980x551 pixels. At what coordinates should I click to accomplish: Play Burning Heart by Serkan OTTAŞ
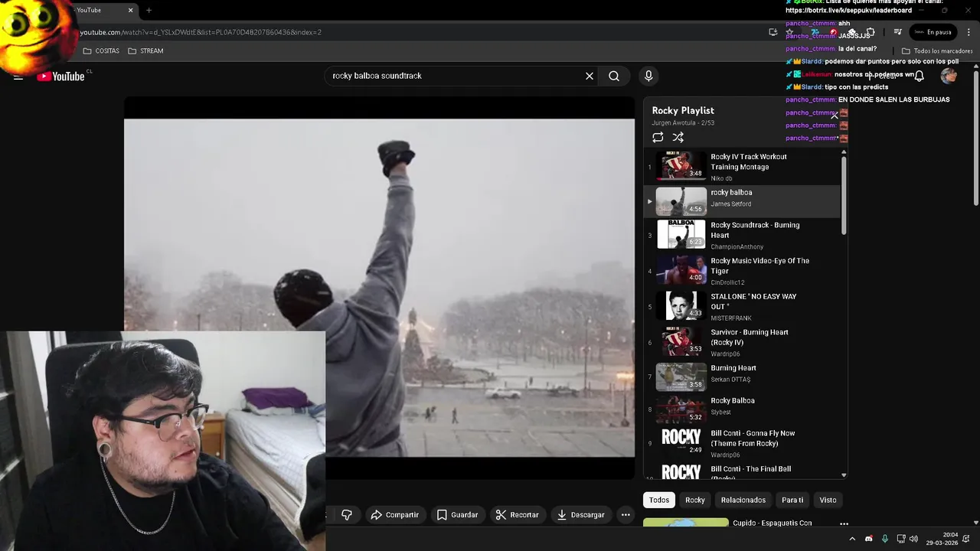pos(742,377)
